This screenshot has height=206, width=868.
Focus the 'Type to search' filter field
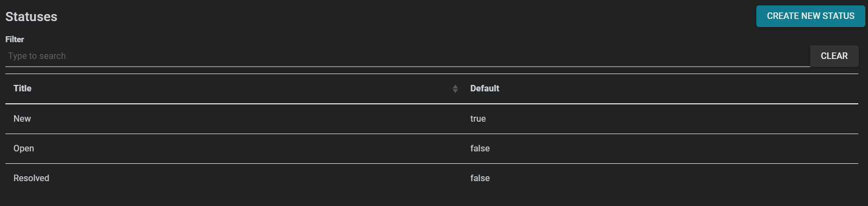(407, 56)
